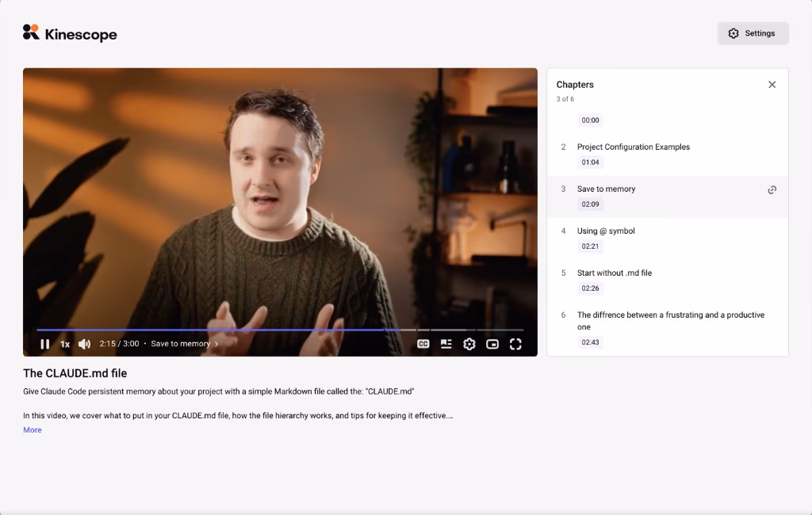Toggle closed captions CC
The width and height of the screenshot is (812, 515).
(x=423, y=344)
